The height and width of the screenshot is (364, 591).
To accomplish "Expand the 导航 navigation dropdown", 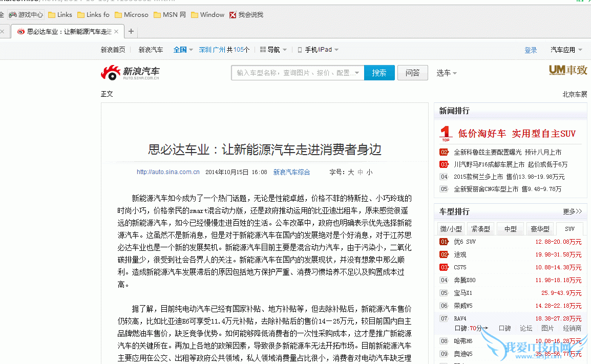I will tap(273, 50).
